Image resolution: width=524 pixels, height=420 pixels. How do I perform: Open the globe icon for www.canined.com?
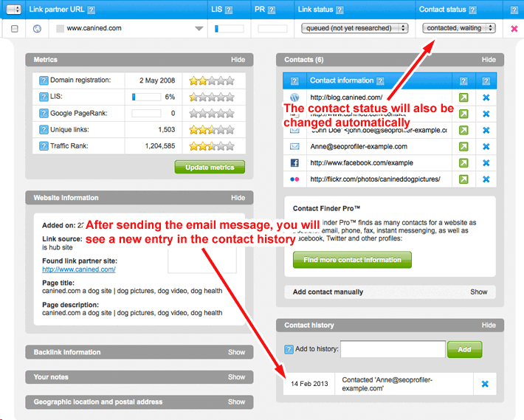[37, 29]
